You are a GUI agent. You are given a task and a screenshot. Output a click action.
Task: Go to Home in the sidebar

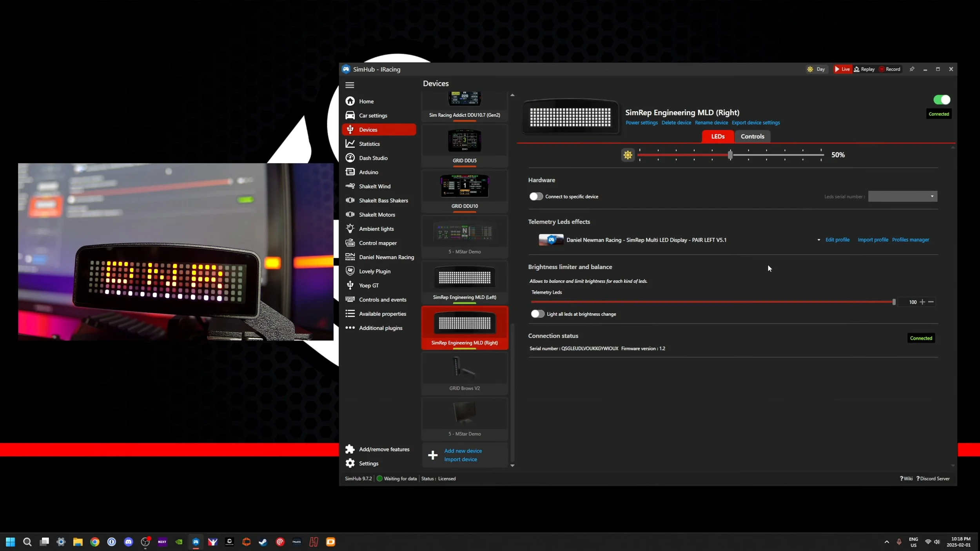379,101
